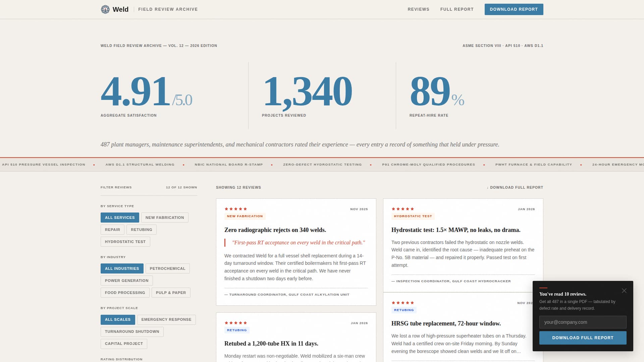Click the Retubing tag on 1,200-tube HX review
The width and height of the screenshot is (644, 362).
[x=237, y=330]
